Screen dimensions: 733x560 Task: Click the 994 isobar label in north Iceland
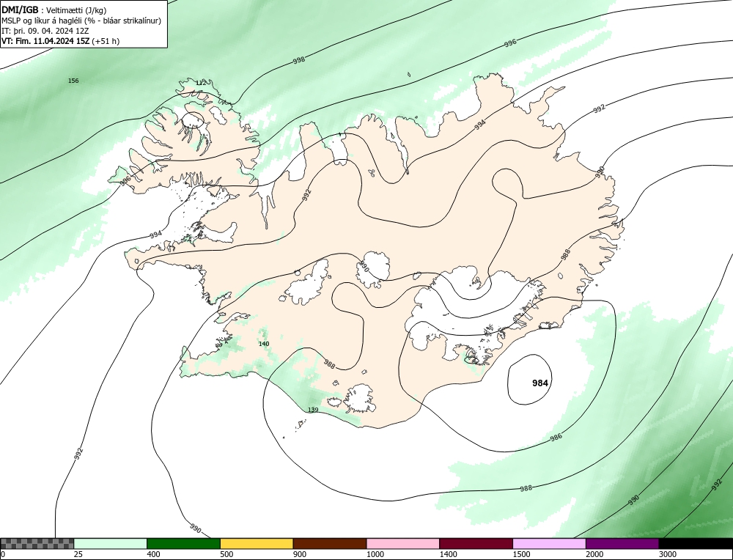click(480, 124)
